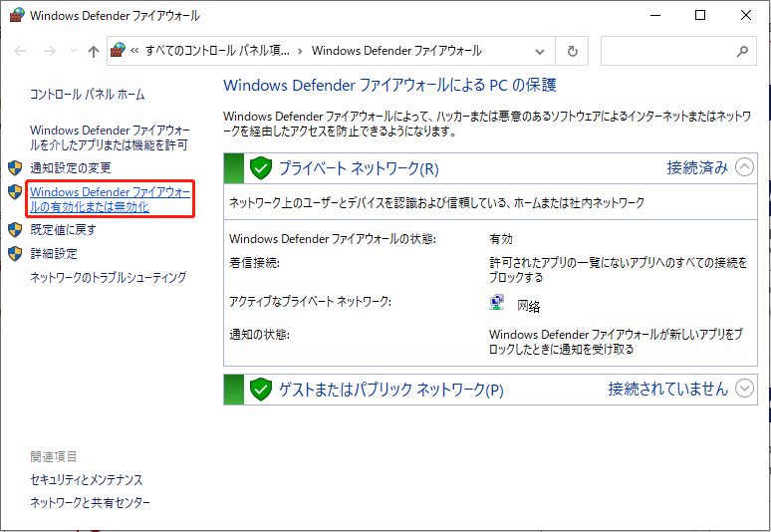Click すべてのコントロール パネル項 breadcrumb
Viewport: 771px width, 532px height.
217,51
